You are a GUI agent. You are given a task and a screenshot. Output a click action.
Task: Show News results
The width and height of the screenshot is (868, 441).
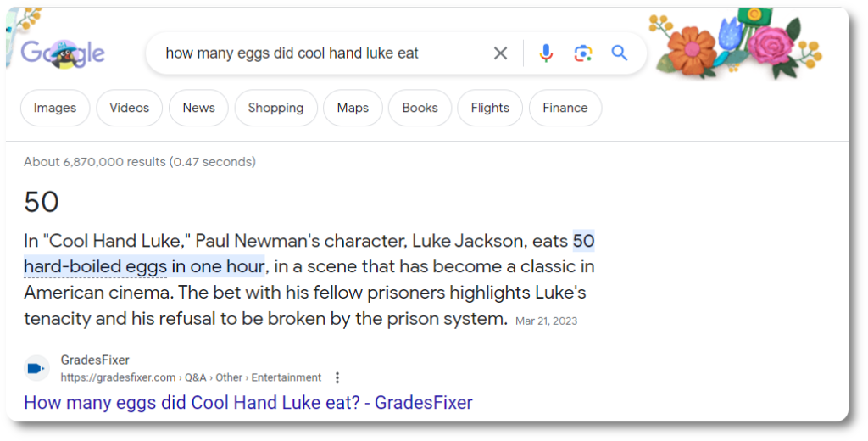click(x=198, y=108)
